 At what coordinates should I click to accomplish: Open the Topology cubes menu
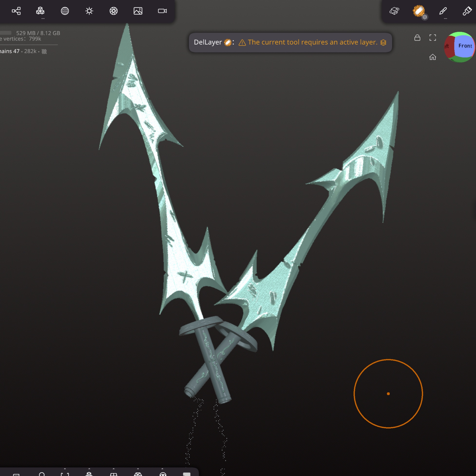(40, 11)
